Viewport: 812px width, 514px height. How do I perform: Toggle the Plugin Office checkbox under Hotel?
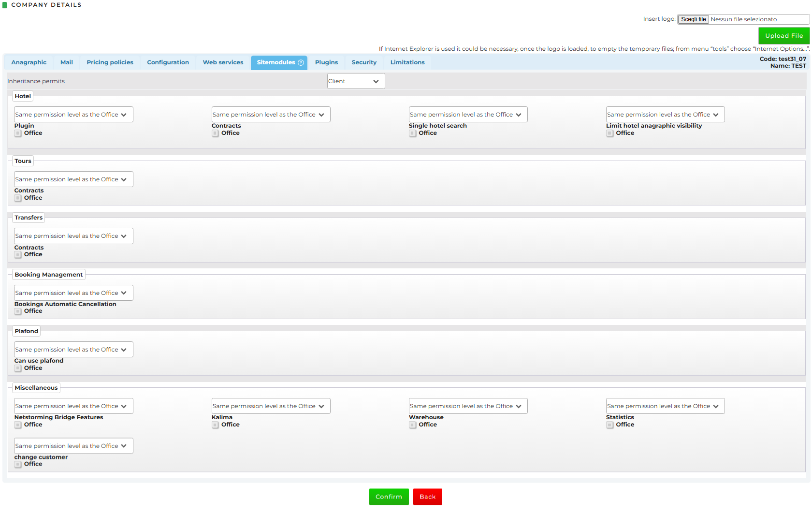[x=18, y=133]
